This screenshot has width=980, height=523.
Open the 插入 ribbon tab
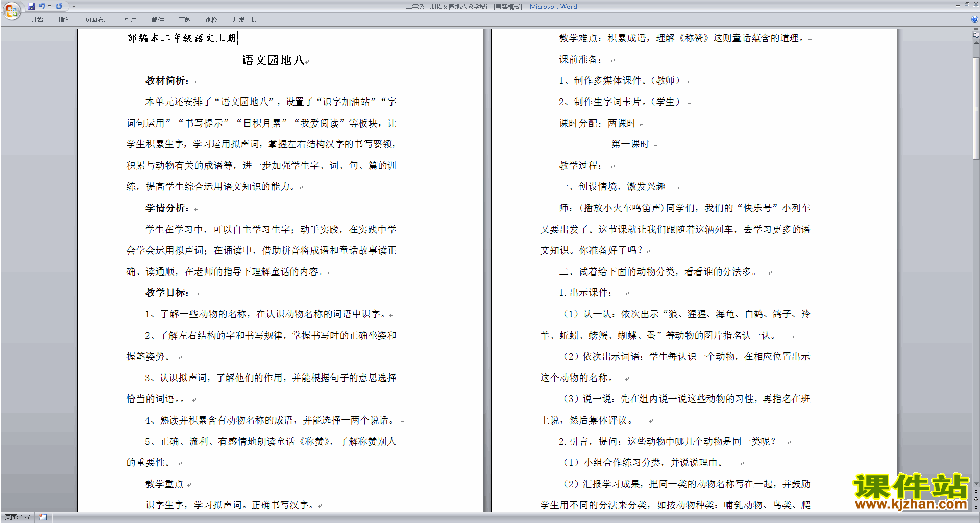tap(64, 20)
